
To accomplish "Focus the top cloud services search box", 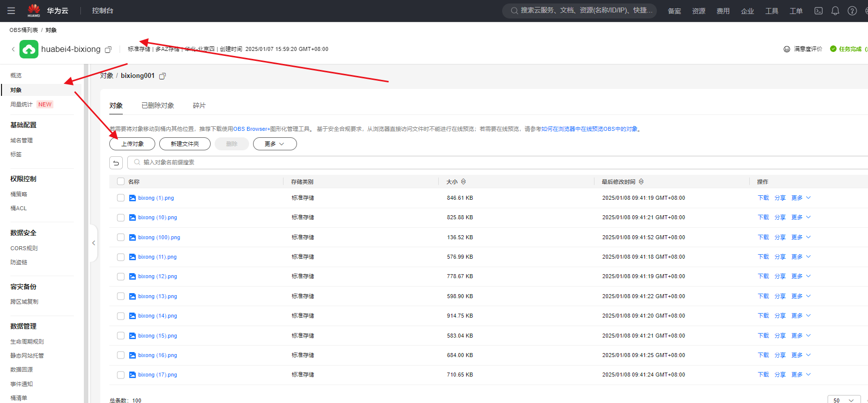I will point(579,10).
